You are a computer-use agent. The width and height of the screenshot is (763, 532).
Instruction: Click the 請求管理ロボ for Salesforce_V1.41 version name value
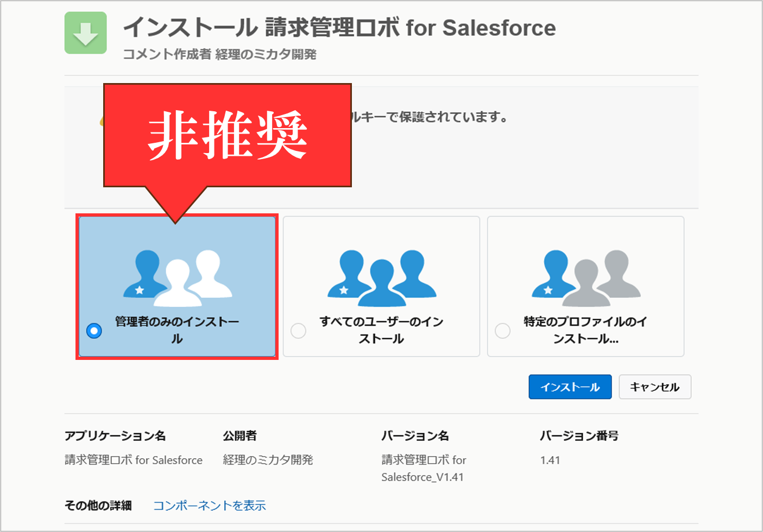(424, 468)
